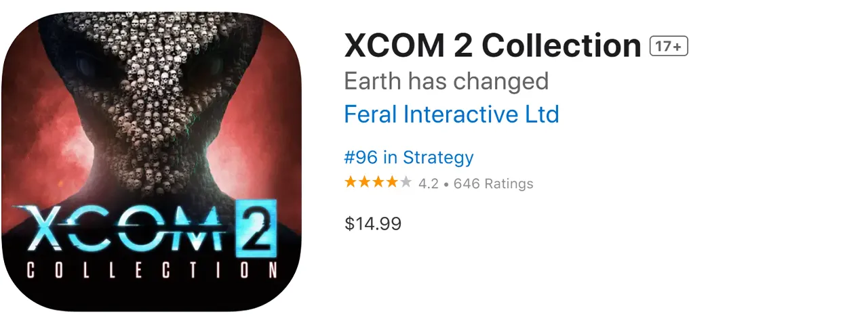Image resolution: width=868 pixels, height=323 pixels.
Task: Open the #96 in Strategy chart link
Action: [x=409, y=157]
